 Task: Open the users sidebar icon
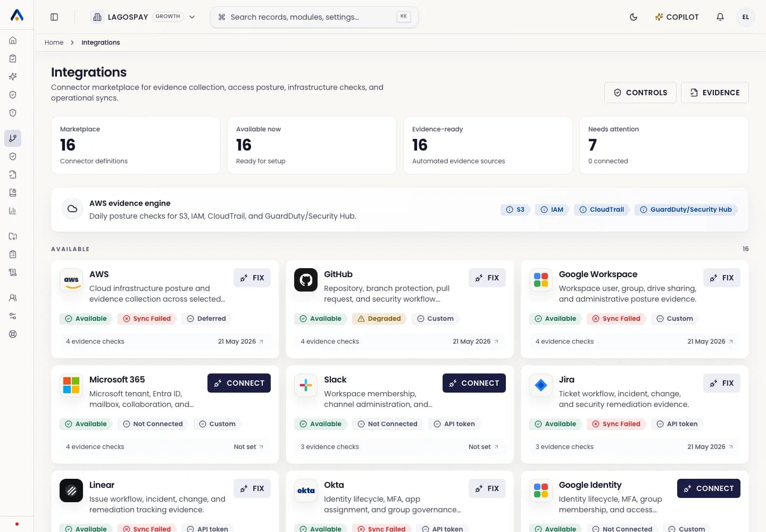13,298
